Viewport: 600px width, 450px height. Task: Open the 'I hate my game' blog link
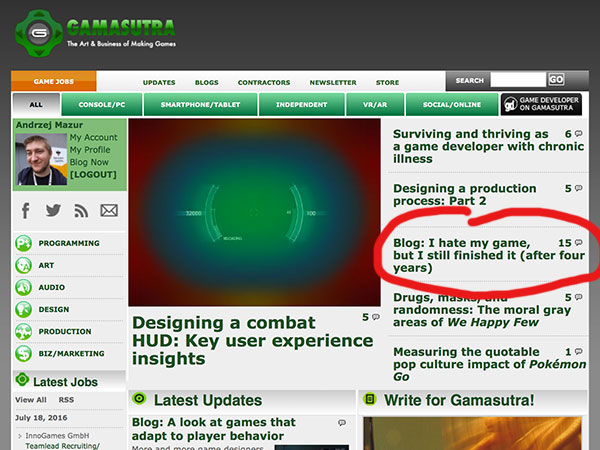tap(473, 255)
